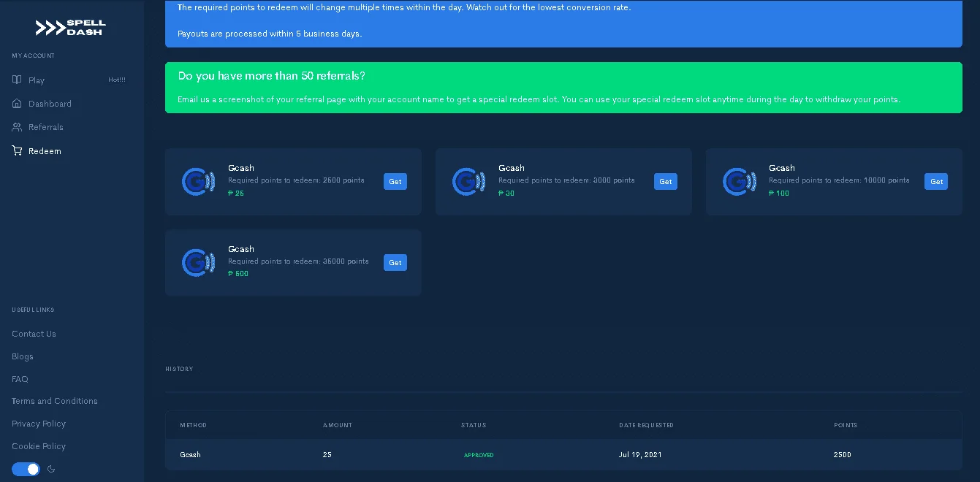This screenshot has width=980, height=482.
Task: Click the amount 25 in history row
Action: [x=327, y=454]
